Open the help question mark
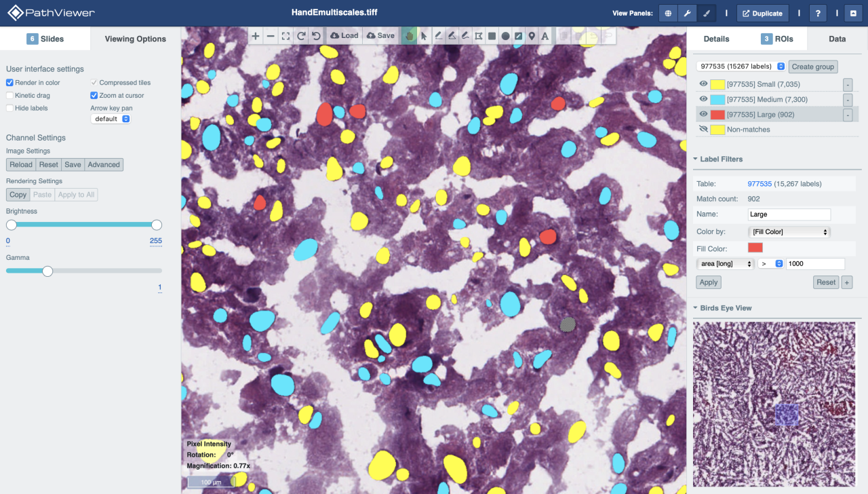Viewport: 868px width, 494px height. 818,13
